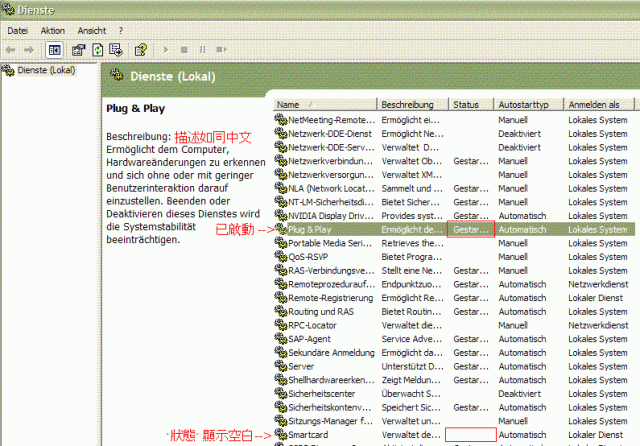640x446 pixels.
Task: Select the SAP-Agent service icon
Action: click(281, 338)
